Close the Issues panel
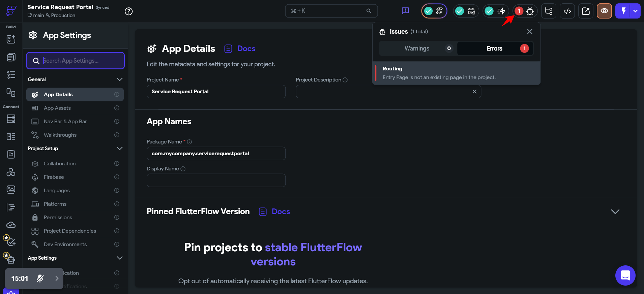Screen dimensions: 644x294 [530, 31]
